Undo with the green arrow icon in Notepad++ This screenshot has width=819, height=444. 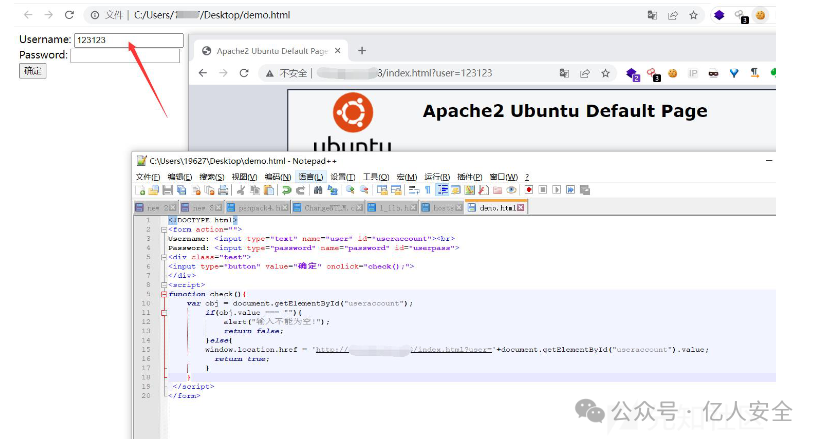click(286, 190)
